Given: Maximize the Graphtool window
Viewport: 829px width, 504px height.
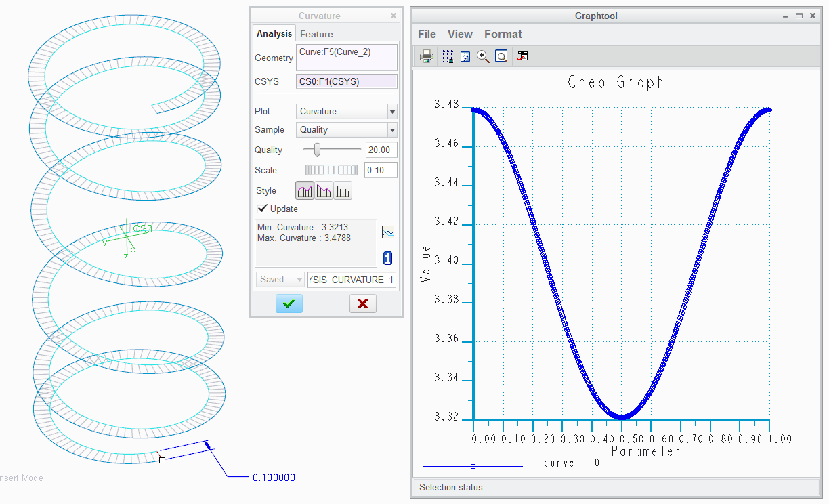Looking at the screenshot, I should click(799, 16).
